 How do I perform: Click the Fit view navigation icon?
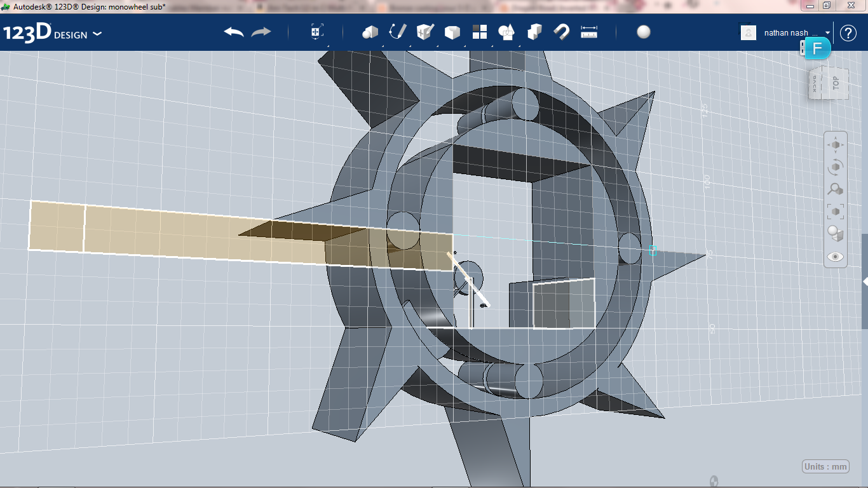point(836,212)
